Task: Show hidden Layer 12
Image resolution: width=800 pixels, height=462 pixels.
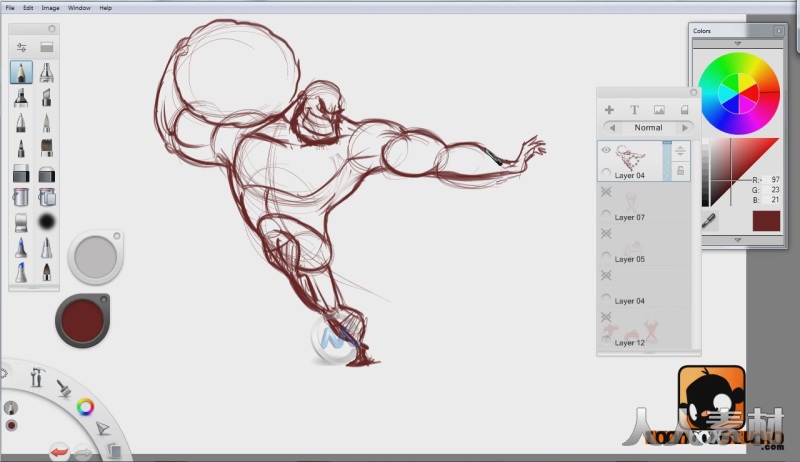Action: [x=606, y=317]
